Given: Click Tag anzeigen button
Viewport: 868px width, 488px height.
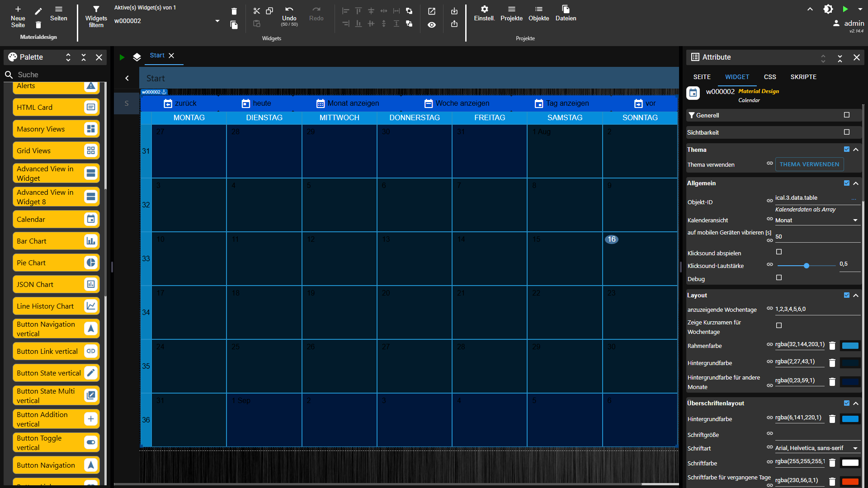Looking at the screenshot, I should click(x=562, y=103).
